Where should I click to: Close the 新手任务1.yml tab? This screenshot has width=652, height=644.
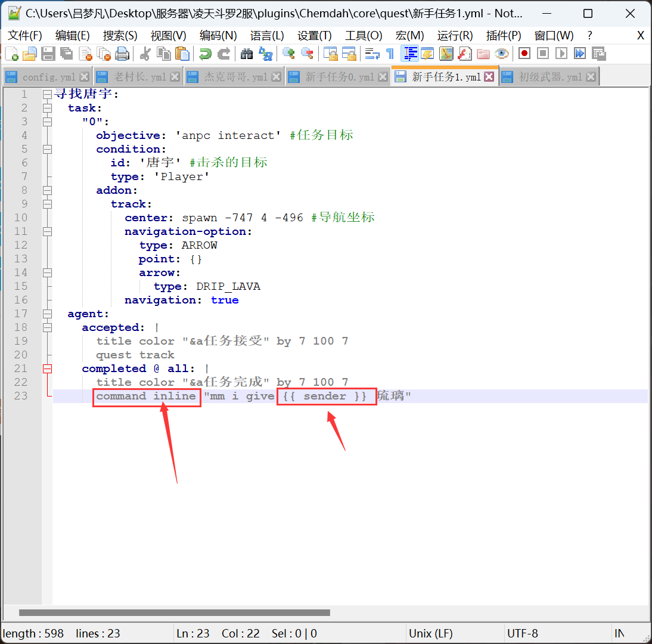[x=489, y=77]
